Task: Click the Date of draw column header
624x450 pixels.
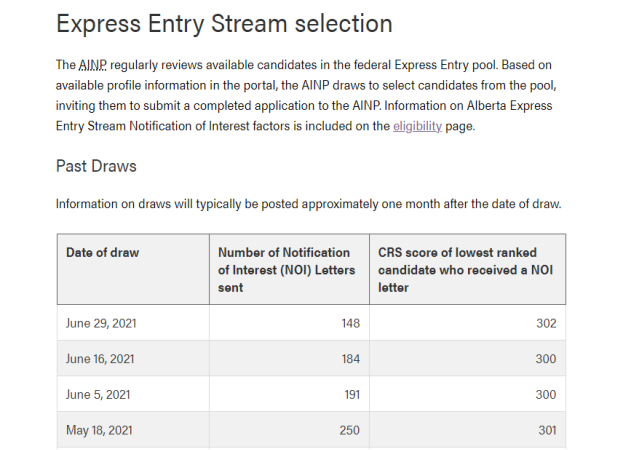Action: (x=103, y=252)
